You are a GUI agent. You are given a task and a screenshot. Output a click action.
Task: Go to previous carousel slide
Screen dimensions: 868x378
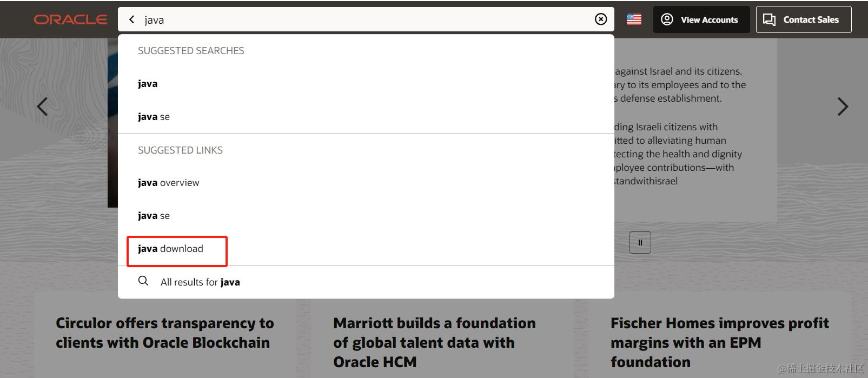[x=42, y=107]
